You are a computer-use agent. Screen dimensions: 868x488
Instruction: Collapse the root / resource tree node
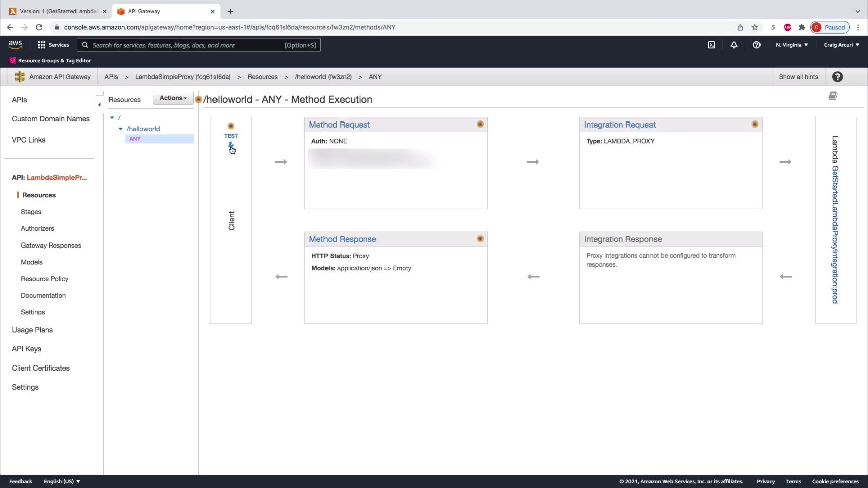(x=112, y=117)
